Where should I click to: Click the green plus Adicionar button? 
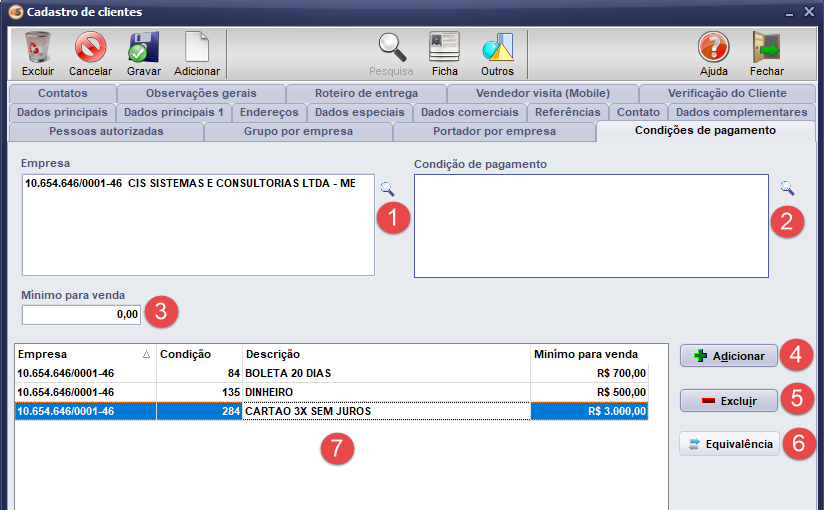coord(729,356)
